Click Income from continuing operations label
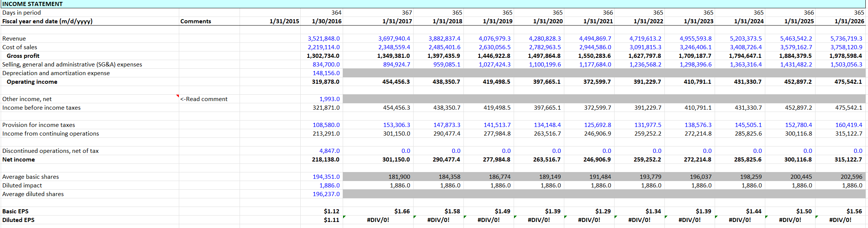The image size is (868, 228). [x=51, y=133]
